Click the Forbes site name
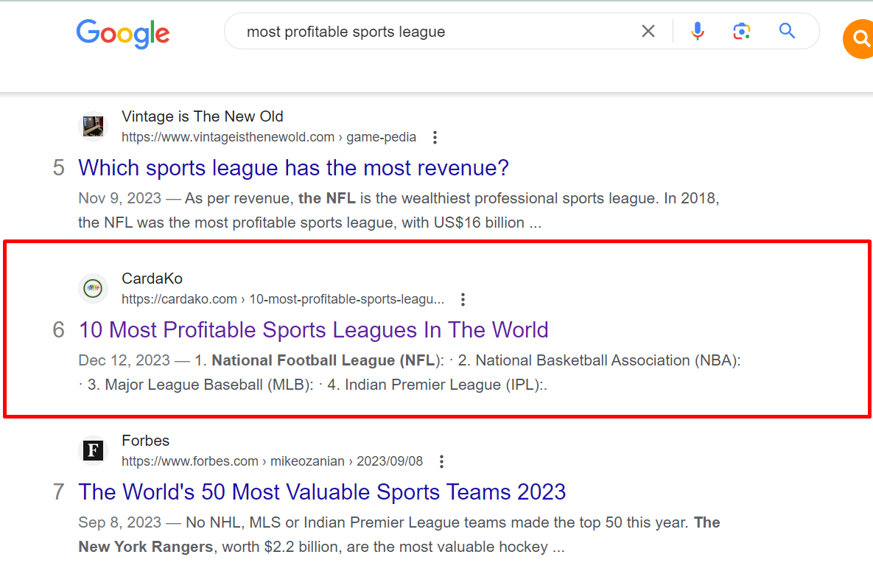Screen dimensions: 873x588 145,441
